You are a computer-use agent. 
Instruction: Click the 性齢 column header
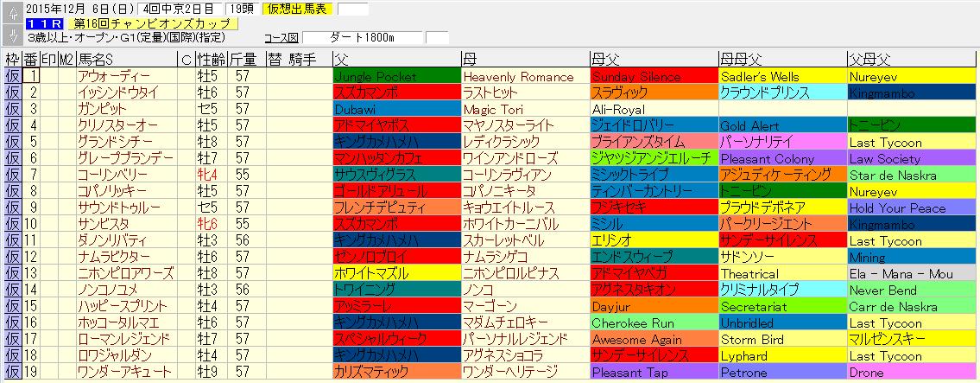pyautogui.click(x=212, y=60)
